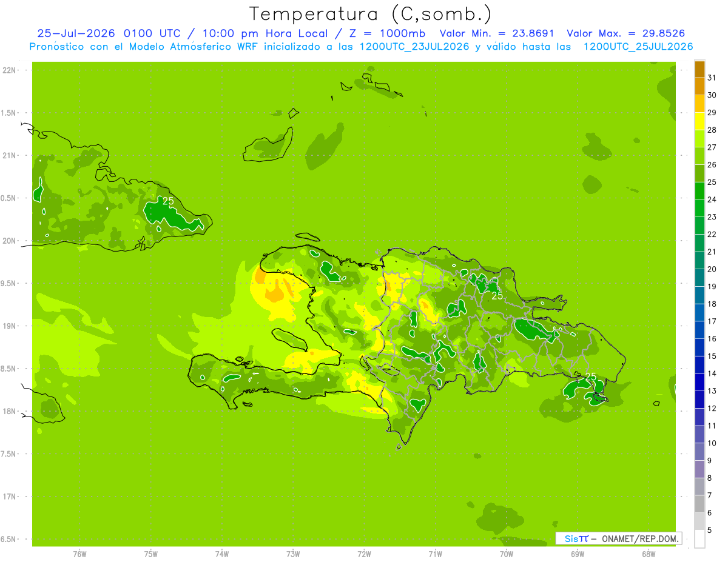728x562 pixels.
Task: Click the colorbar label '30'
Action: tap(712, 95)
